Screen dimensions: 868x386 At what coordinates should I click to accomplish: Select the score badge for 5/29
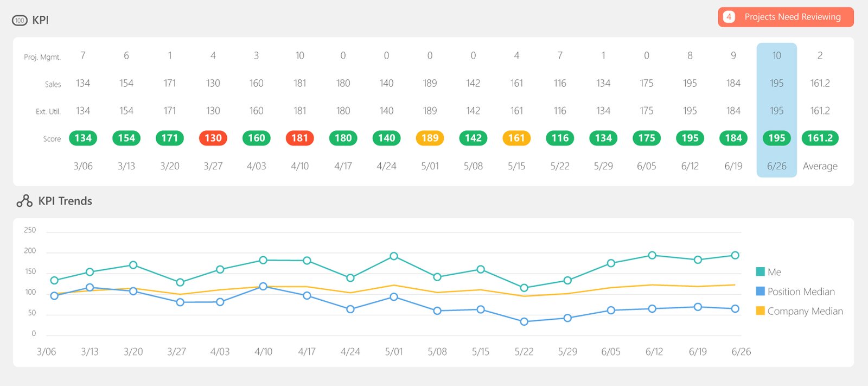click(x=603, y=138)
